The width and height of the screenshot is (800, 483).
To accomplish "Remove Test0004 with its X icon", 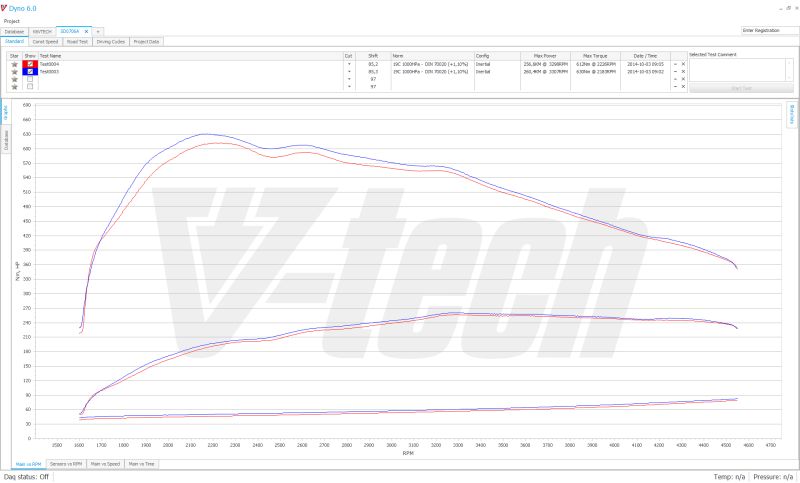I will click(x=683, y=64).
